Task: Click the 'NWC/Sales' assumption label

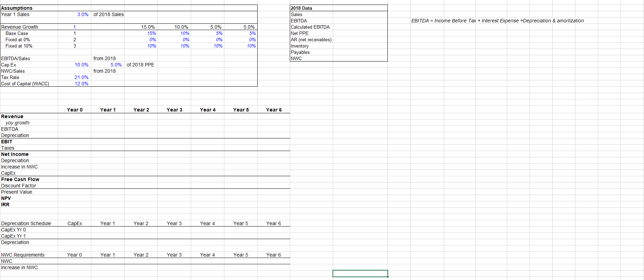Action: [x=13, y=71]
